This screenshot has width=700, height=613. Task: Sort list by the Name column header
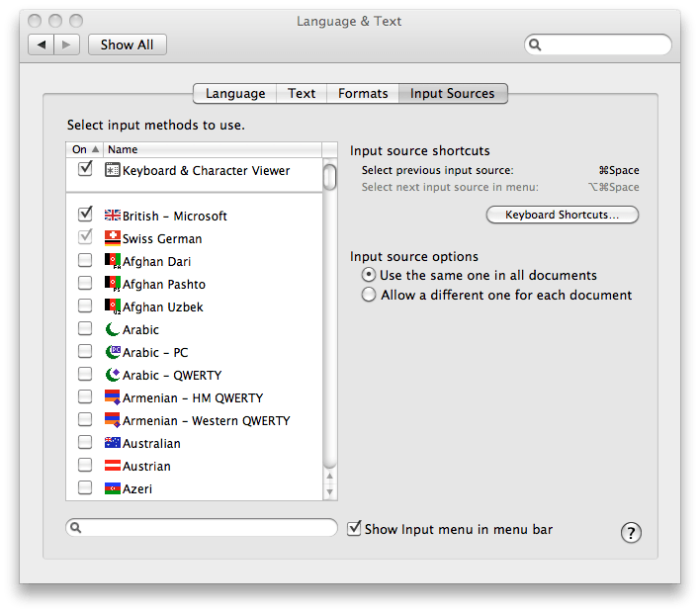coord(213,149)
